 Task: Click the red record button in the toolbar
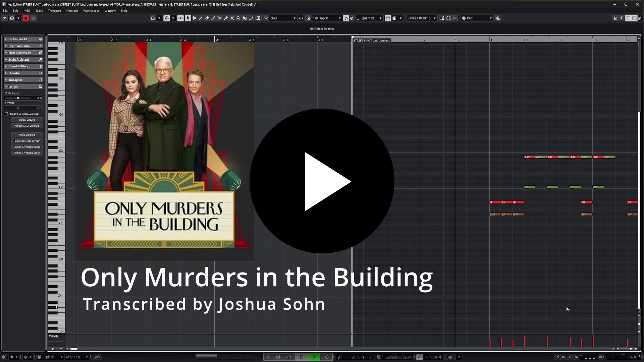click(x=26, y=18)
